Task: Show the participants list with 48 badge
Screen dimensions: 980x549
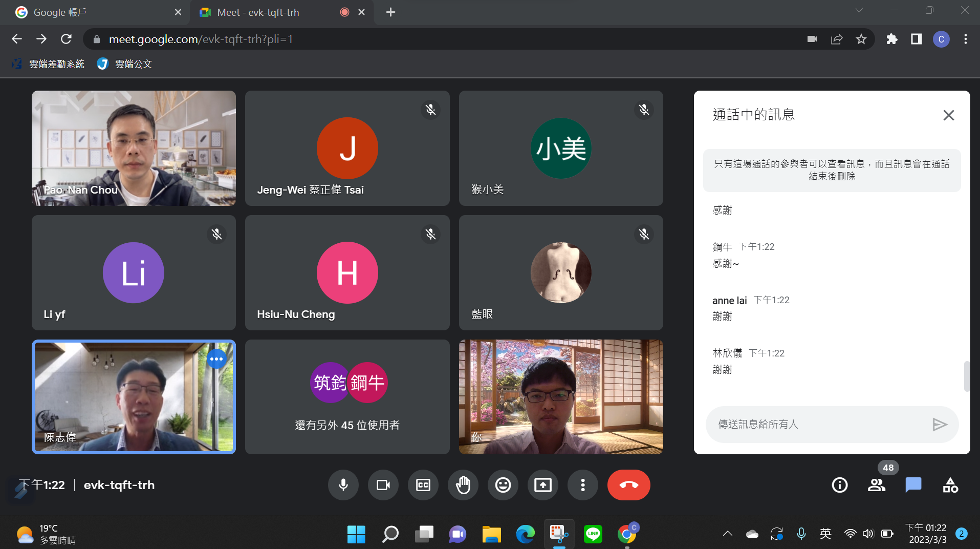Action: point(877,485)
